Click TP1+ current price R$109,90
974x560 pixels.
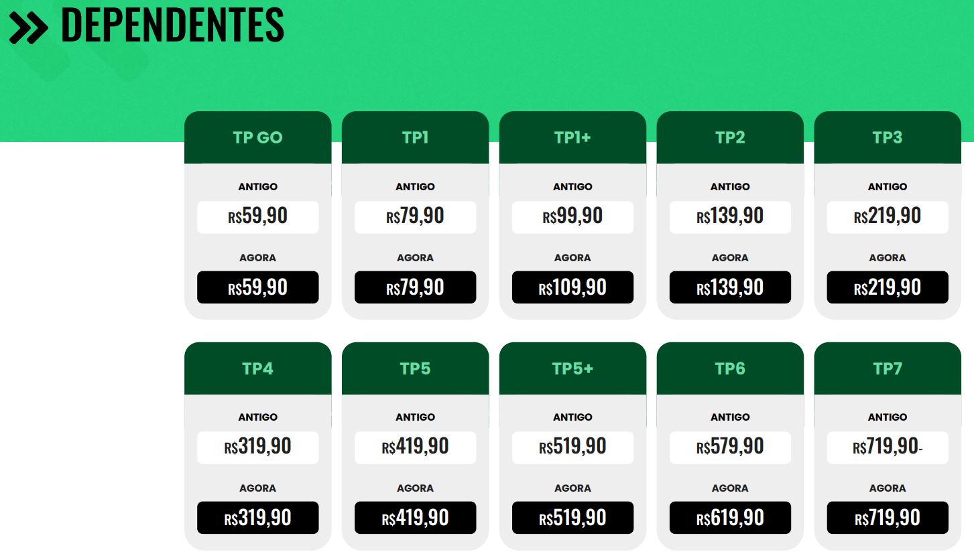(572, 287)
